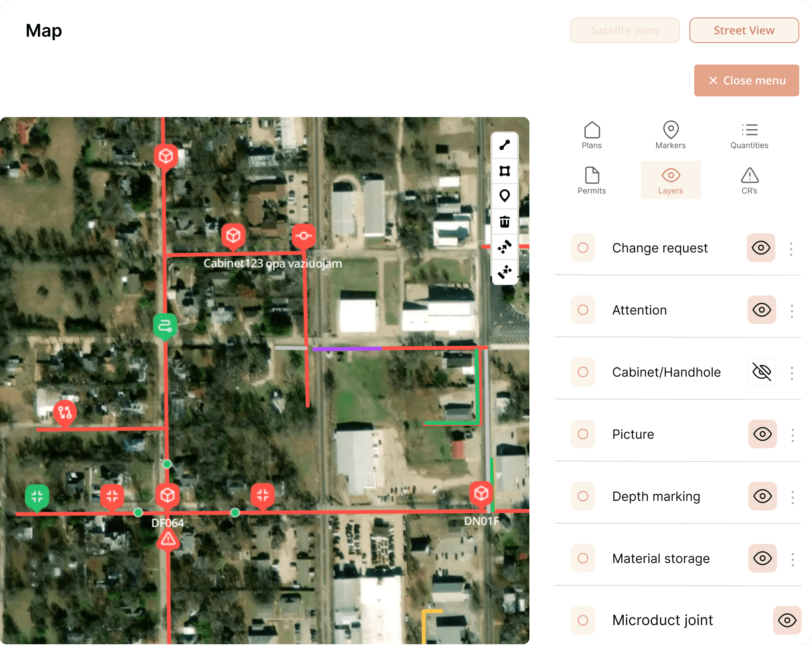Select the line drawing tool on the map
Viewport: 812px width, 645px height.
[505, 145]
